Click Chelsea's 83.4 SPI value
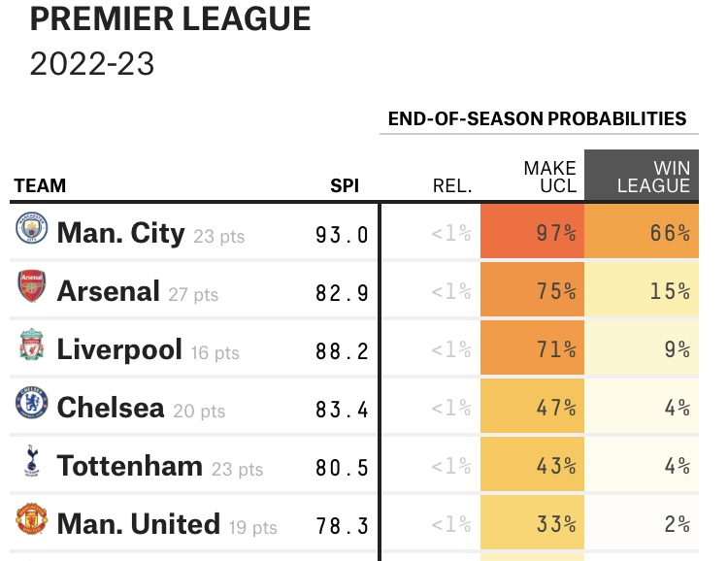 (x=342, y=409)
